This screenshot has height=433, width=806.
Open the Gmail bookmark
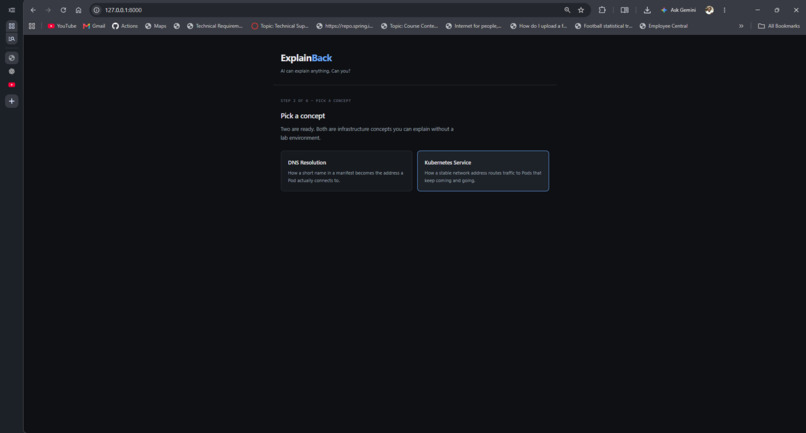click(94, 26)
